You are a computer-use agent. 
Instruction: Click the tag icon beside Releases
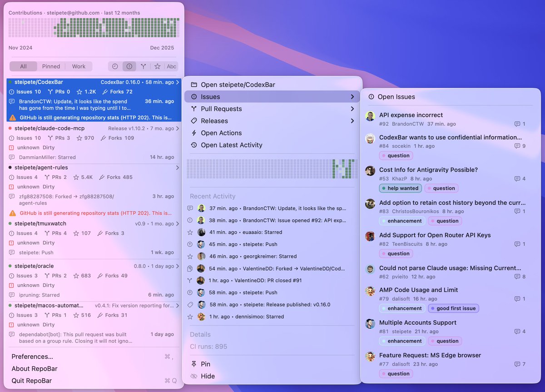click(x=194, y=121)
